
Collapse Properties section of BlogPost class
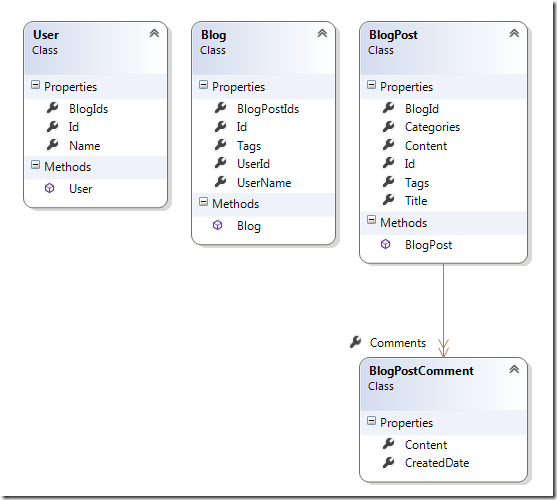(x=371, y=85)
